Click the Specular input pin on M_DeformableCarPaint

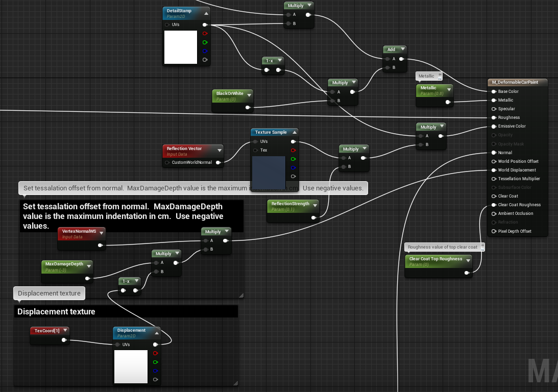pyautogui.click(x=494, y=109)
